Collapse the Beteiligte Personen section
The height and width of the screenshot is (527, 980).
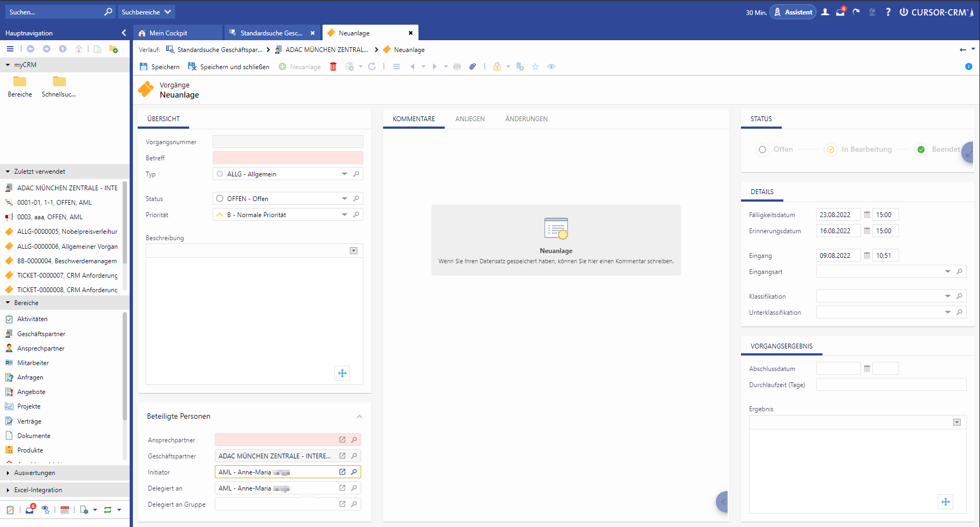(x=360, y=417)
